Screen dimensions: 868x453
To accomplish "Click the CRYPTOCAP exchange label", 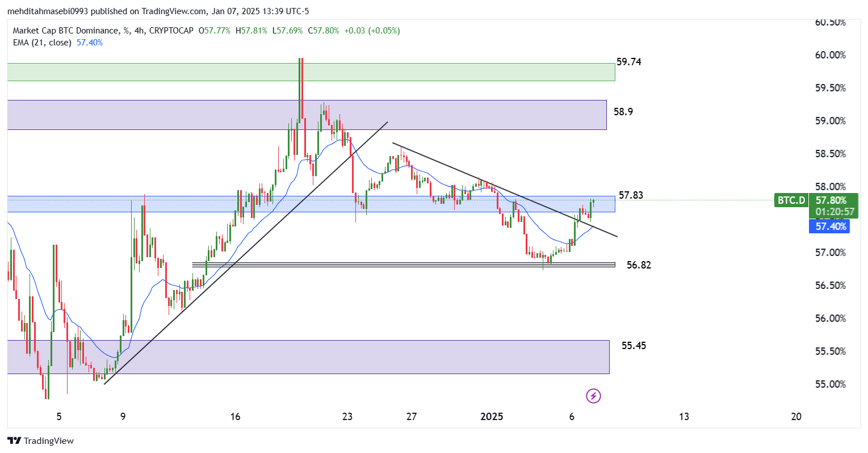I will pyautogui.click(x=172, y=31).
